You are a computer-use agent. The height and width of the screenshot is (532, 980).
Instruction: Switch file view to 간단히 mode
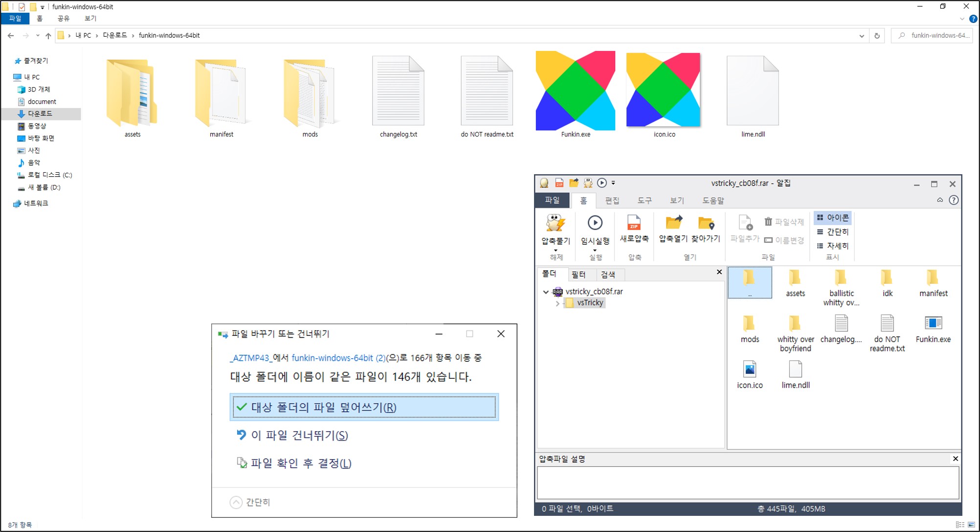[x=833, y=232]
